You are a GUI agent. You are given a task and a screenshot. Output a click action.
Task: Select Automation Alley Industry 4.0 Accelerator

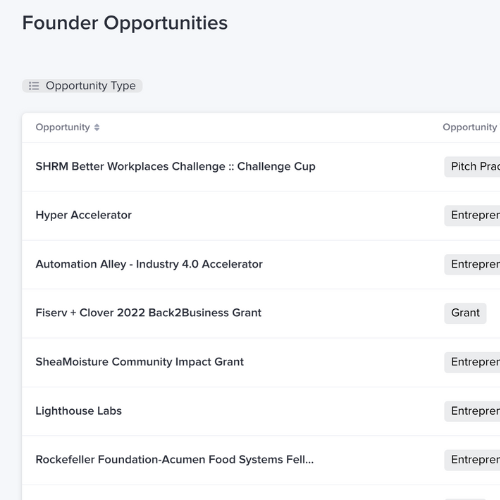(x=149, y=264)
